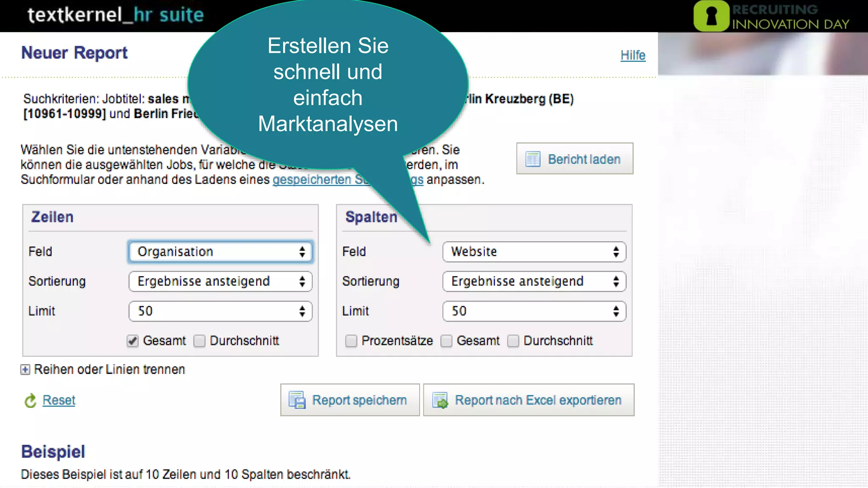The height and width of the screenshot is (488, 868).
Task: Open Spalten Feld dropdown showing Website
Action: [534, 252]
